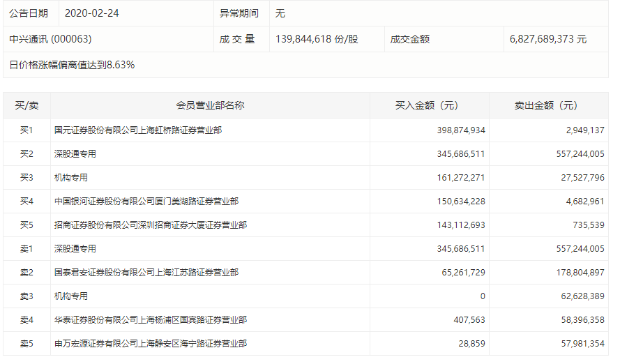Click 申万宏源证券上海静安区海宁路营业部
The width and height of the screenshot is (620, 364).
(x=151, y=344)
